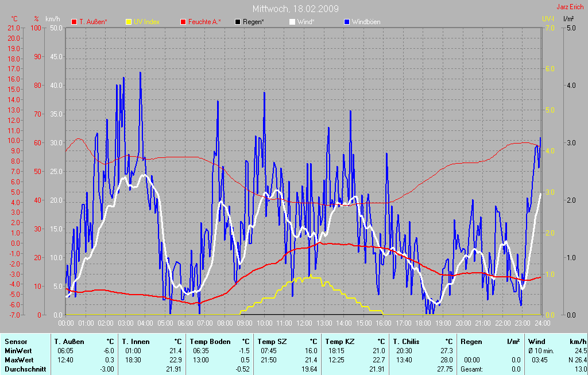Click the 'km/h' axis unit label above chart
Screen dimensions: 588x375
52,19
